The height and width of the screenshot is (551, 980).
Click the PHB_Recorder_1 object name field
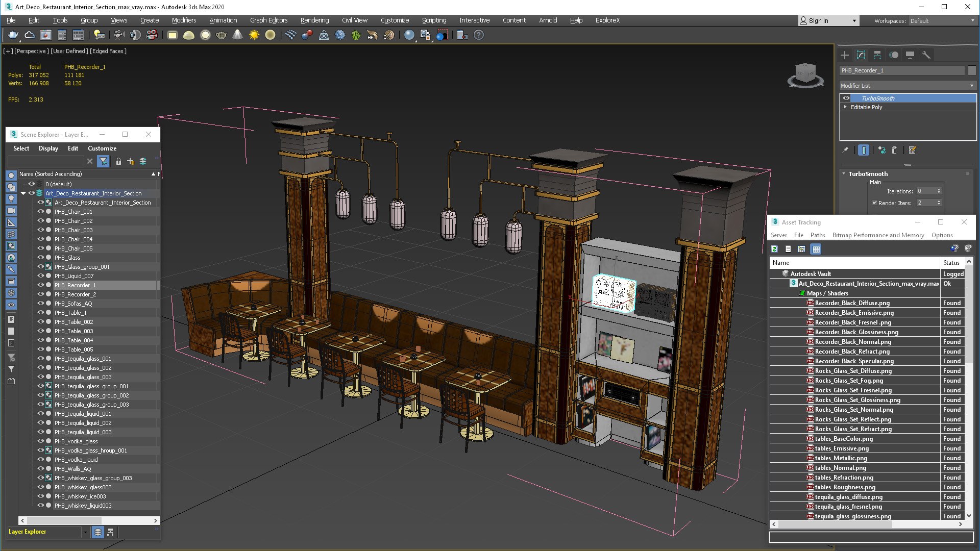902,70
